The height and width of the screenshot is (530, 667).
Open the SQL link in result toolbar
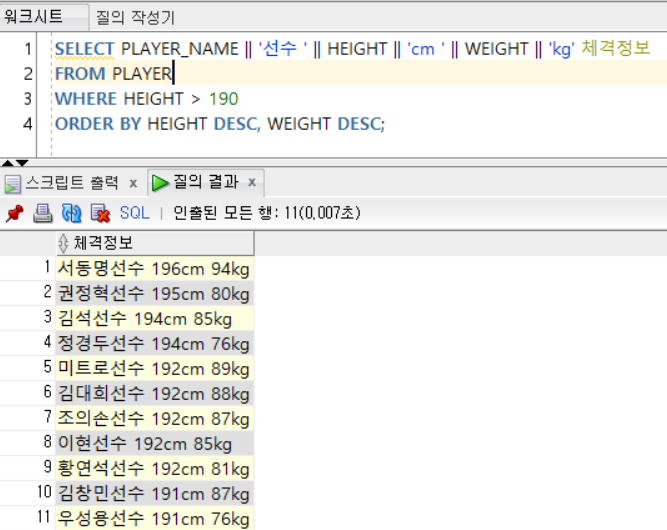(x=134, y=213)
